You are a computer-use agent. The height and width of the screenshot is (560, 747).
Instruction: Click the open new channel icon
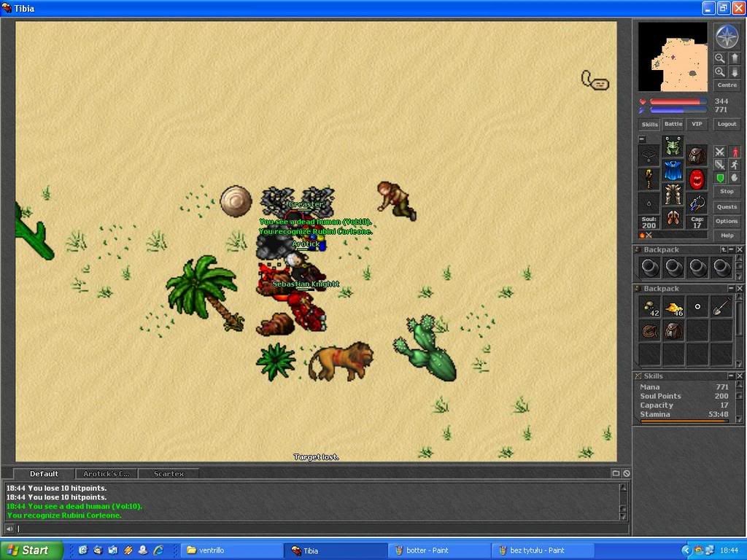(x=616, y=473)
